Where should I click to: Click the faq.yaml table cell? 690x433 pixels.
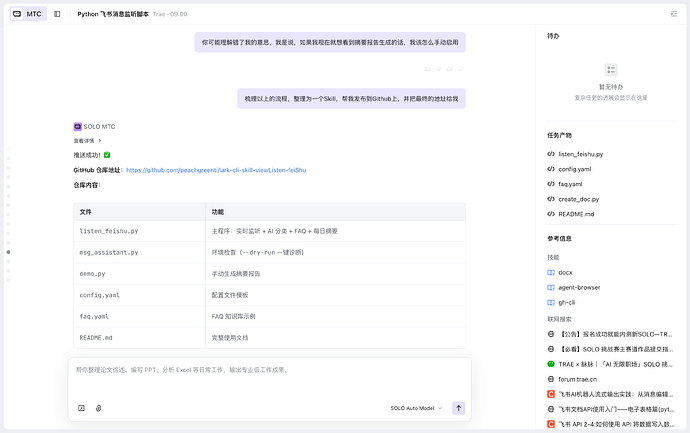coord(139,316)
